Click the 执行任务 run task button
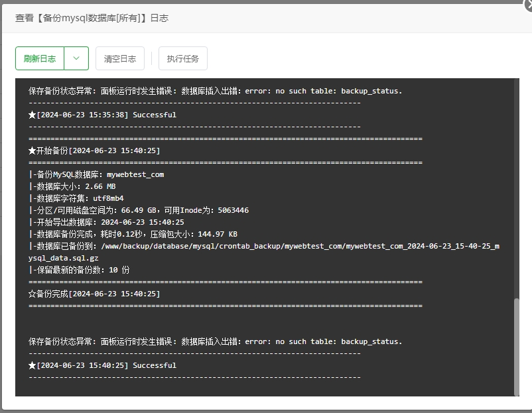 click(183, 58)
